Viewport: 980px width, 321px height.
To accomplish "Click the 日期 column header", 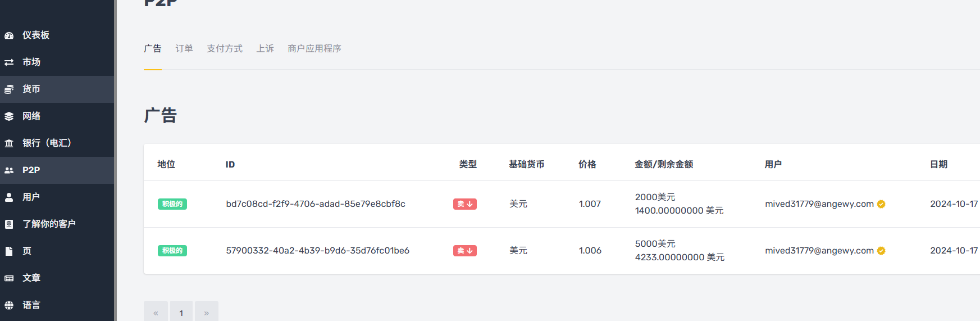I will (x=939, y=164).
